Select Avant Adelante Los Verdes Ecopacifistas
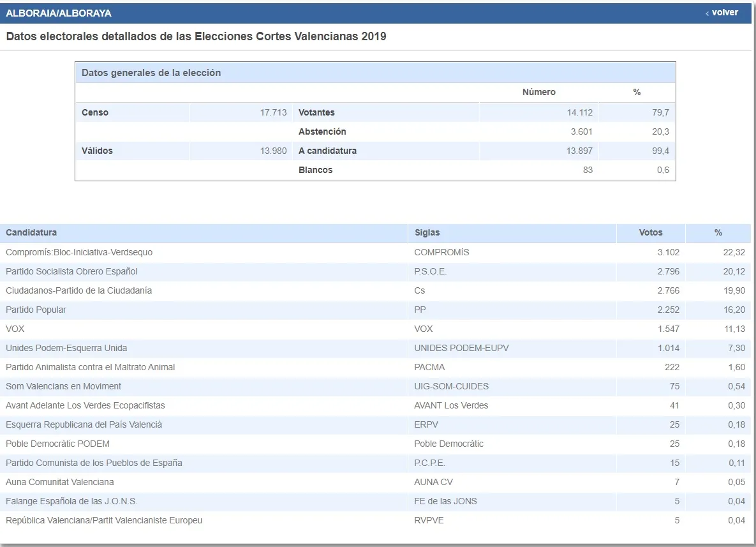Screen dimensions: 756x547 [85, 406]
